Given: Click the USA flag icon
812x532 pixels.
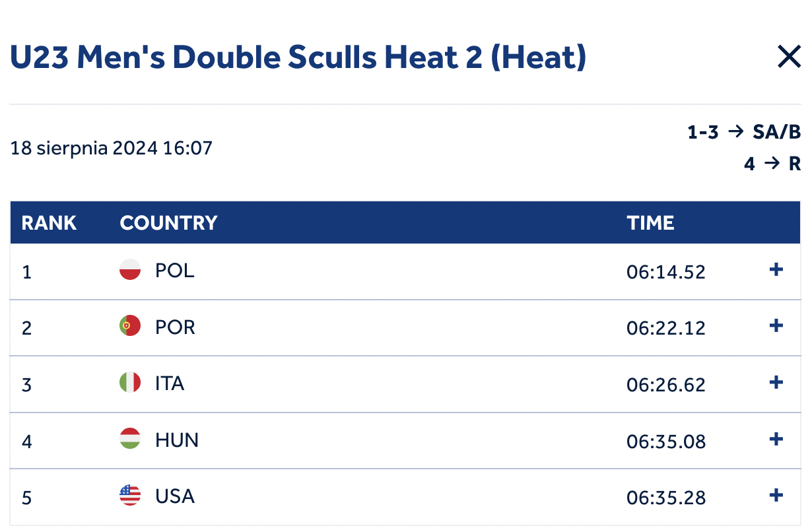Looking at the screenshot, I should click(x=130, y=496).
